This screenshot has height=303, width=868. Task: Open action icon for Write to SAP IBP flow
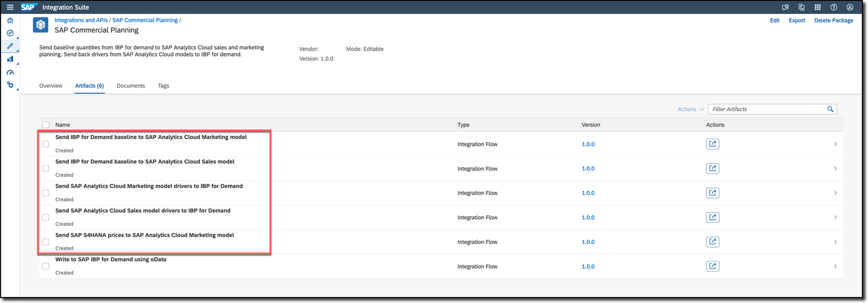point(712,266)
